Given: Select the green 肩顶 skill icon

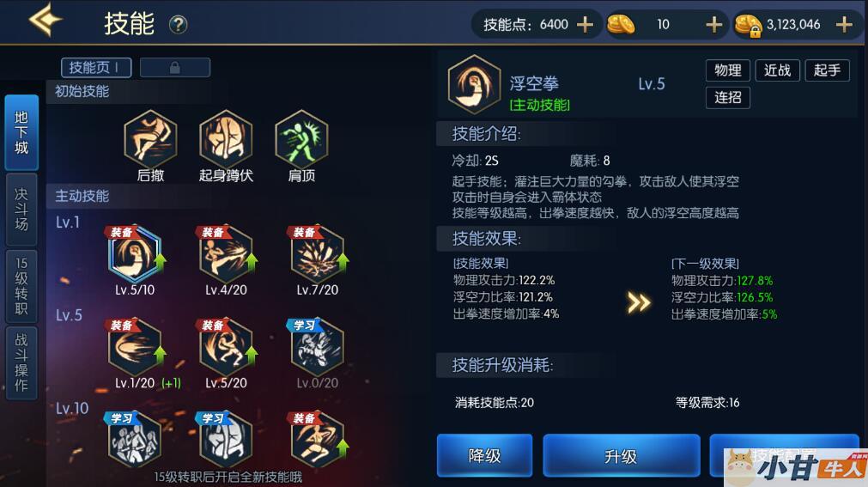Looking at the screenshot, I should click(x=301, y=138).
